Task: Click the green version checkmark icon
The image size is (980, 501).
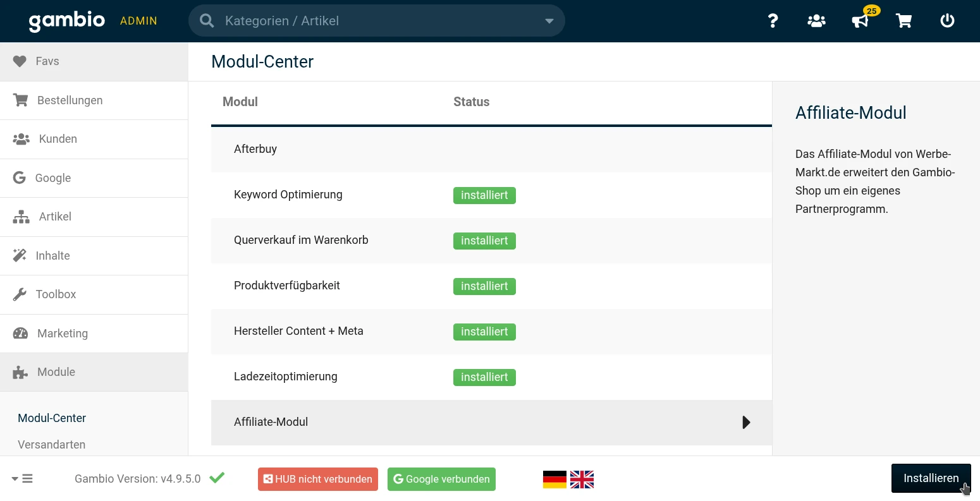Action: pos(217,478)
